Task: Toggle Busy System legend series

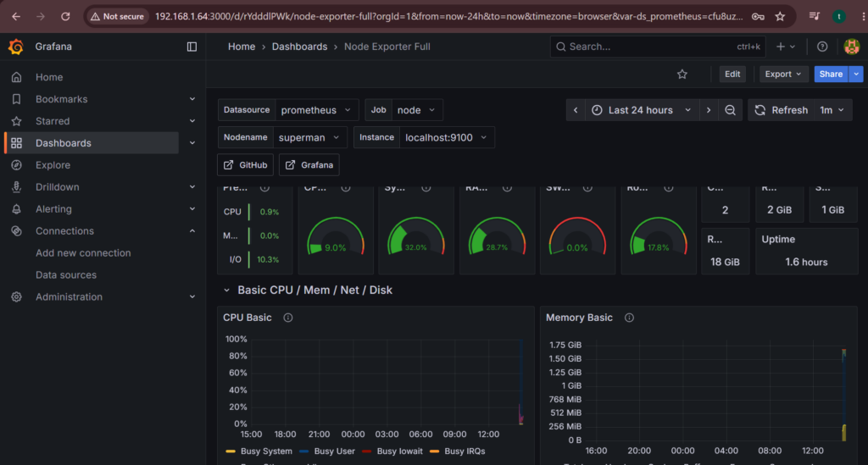Action: coord(259,451)
